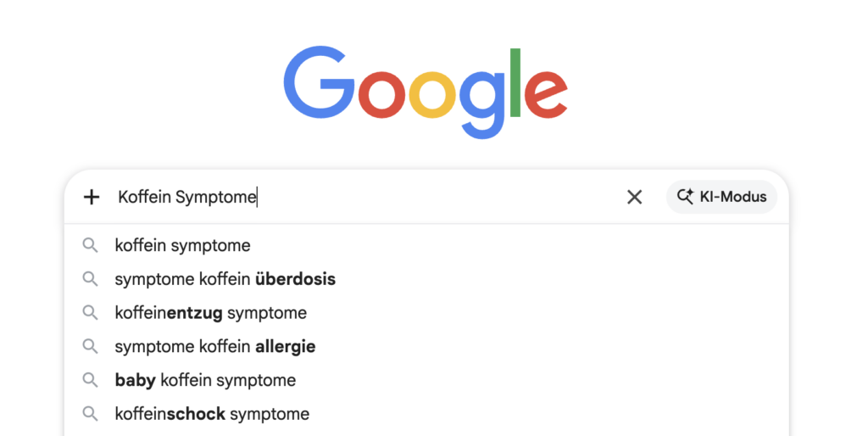The image size is (868, 436).
Task: Open the suggestion 'baby koffein symptome'
Action: [205, 381]
